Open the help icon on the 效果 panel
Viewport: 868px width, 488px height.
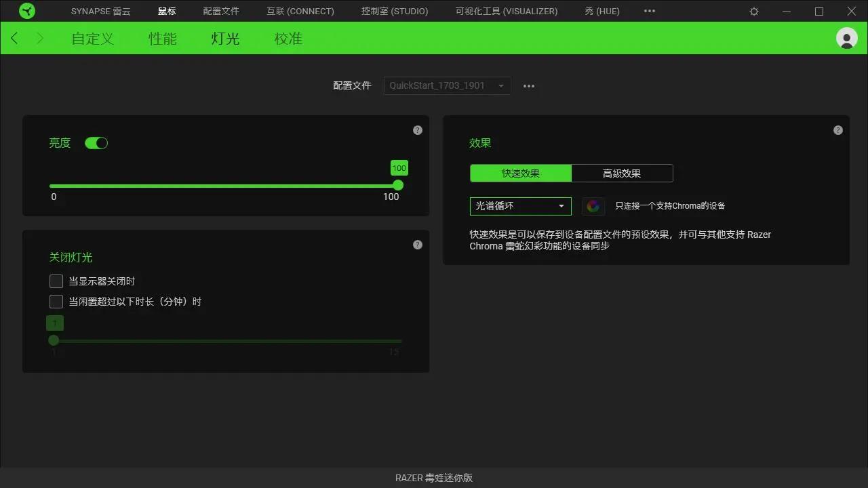point(838,129)
